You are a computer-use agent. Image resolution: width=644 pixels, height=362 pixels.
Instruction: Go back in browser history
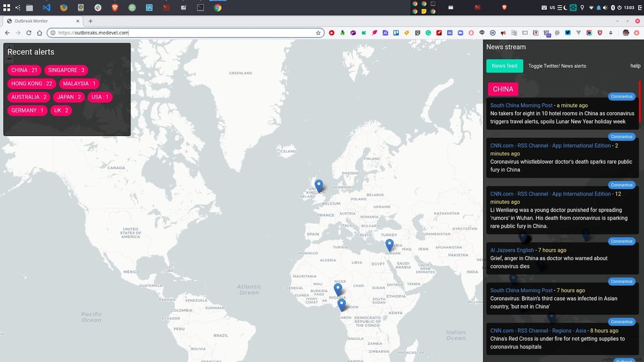8,33
